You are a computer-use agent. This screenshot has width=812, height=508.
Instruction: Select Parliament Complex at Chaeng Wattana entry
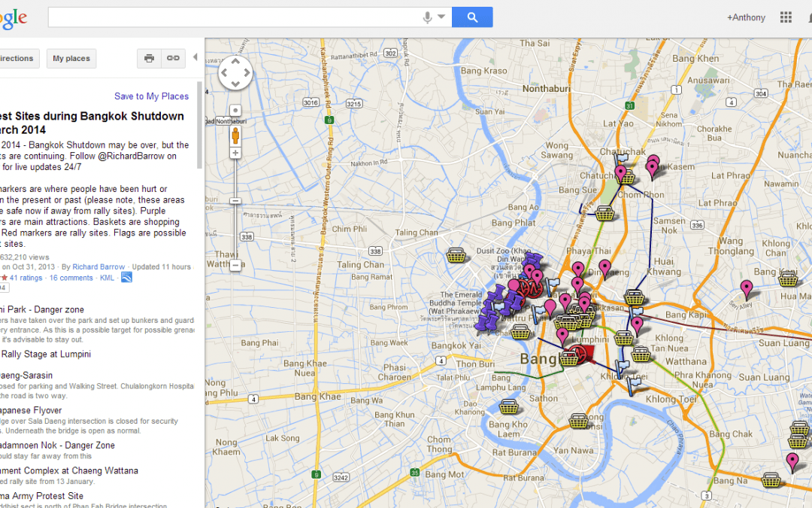tap(69, 470)
